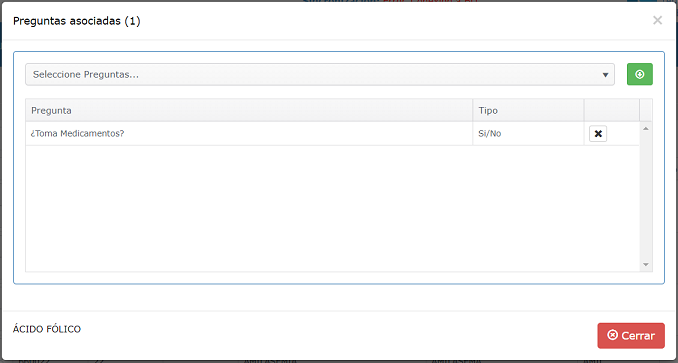Click the green add question button

click(640, 74)
